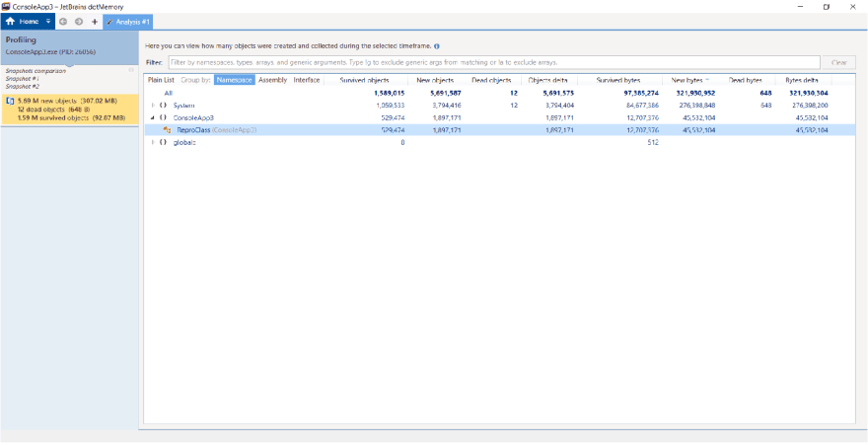
Task: Click the total survived objects value 1,589,015
Action: [390, 93]
